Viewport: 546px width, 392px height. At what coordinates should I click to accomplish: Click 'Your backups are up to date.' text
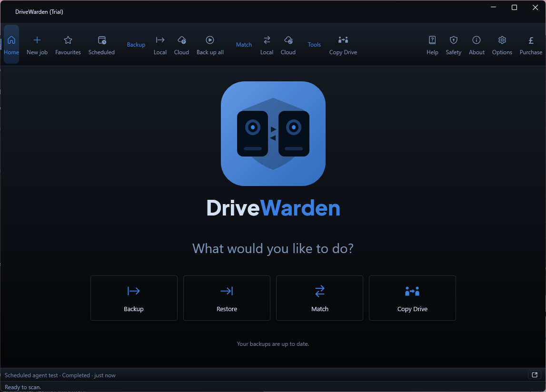click(x=273, y=344)
